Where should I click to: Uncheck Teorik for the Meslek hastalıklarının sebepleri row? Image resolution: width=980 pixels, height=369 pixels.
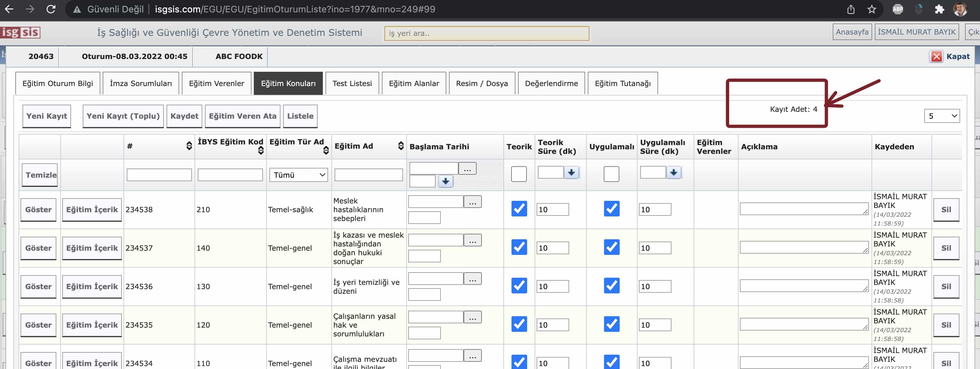519,209
